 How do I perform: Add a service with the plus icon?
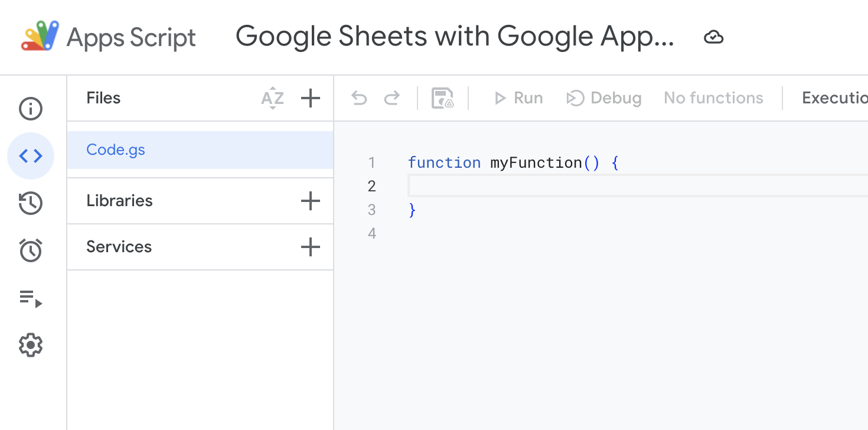[311, 247]
